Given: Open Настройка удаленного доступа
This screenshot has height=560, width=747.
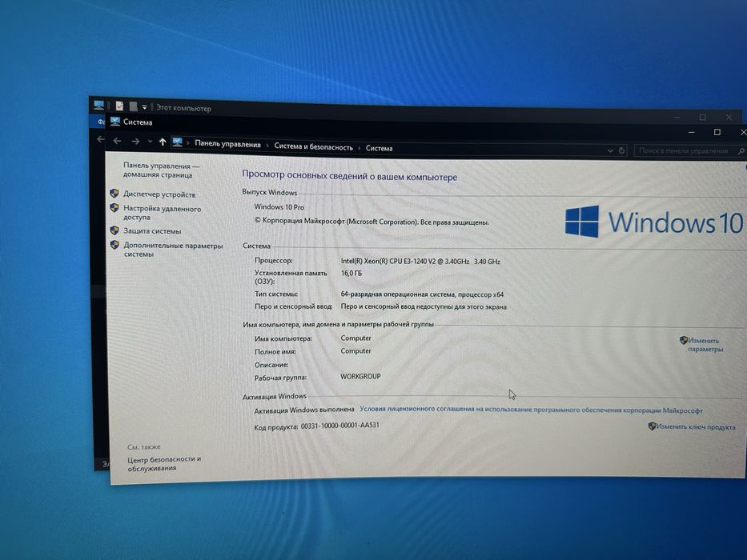Looking at the screenshot, I should click(x=162, y=212).
